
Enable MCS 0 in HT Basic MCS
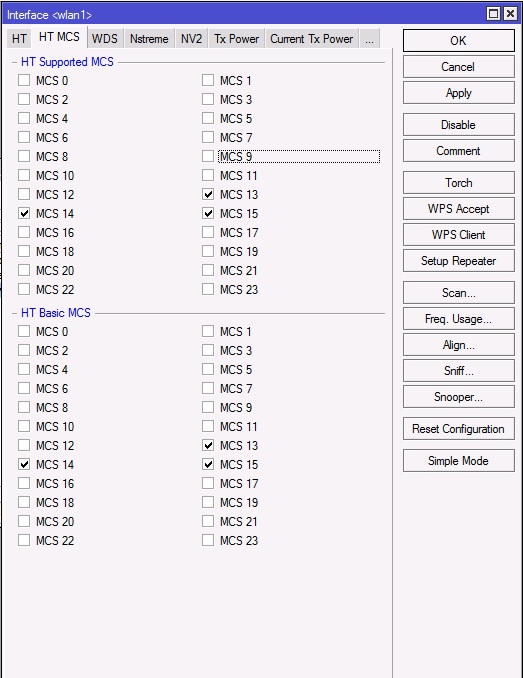point(24,331)
